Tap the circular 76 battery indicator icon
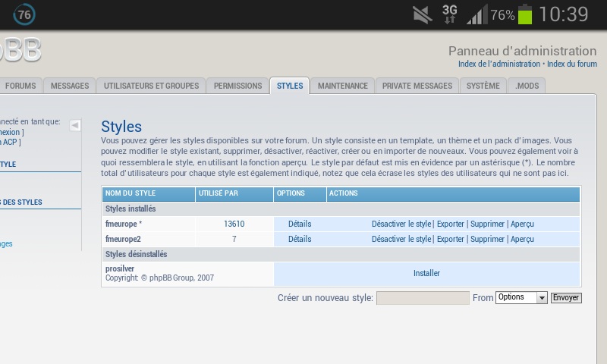This screenshot has height=364, width=607. (24, 14)
